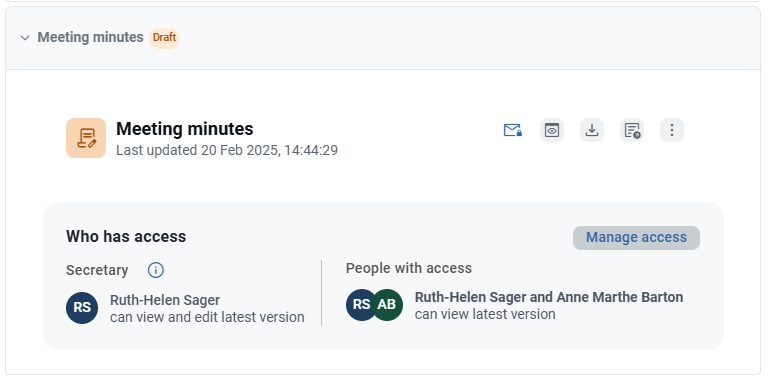Click the RS avatar under People with access
The height and width of the screenshot is (382, 768).
pyautogui.click(x=360, y=305)
